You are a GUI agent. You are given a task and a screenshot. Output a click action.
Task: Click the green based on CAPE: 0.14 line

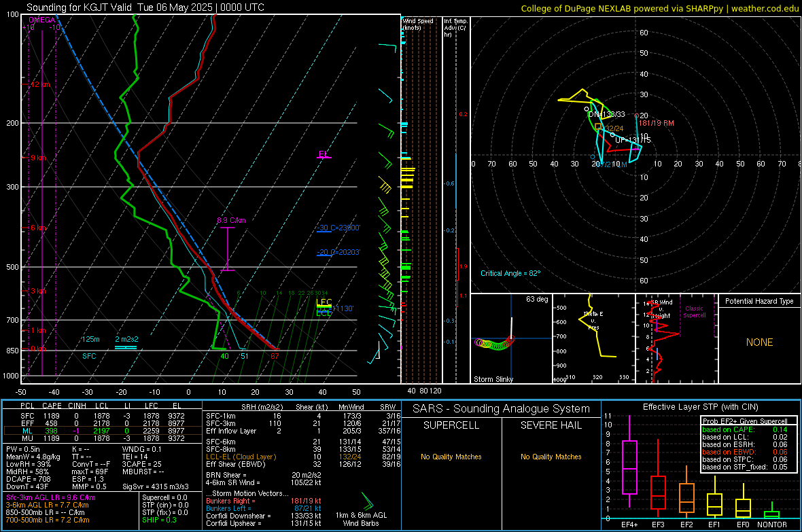tap(745, 429)
